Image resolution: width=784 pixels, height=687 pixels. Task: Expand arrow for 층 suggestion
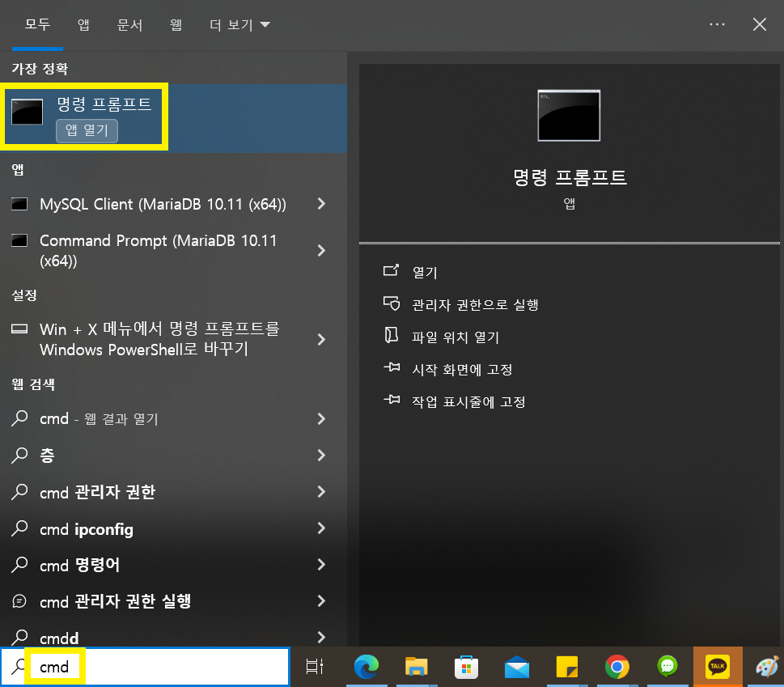tap(321, 455)
